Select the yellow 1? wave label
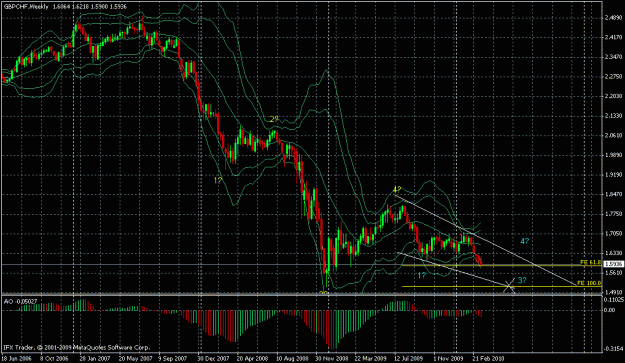 coord(218,180)
